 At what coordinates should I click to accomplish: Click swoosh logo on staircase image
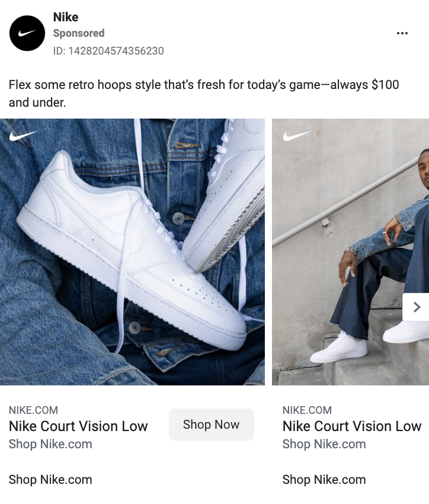(x=297, y=136)
